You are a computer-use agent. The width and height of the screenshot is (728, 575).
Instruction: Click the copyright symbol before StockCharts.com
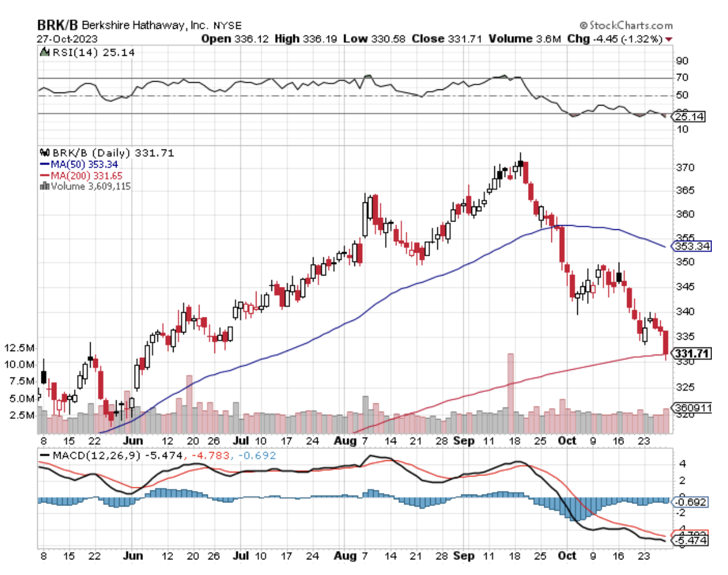pos(583,26)
